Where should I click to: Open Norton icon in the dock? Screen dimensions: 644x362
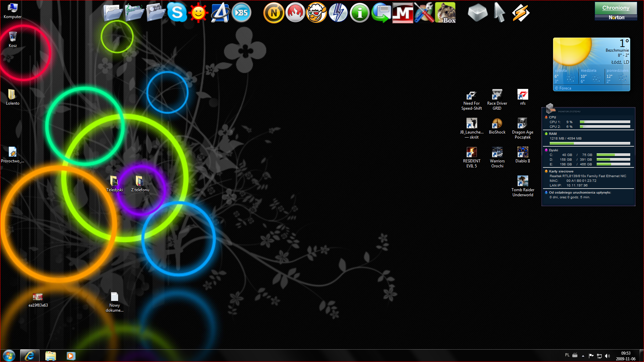274,13
